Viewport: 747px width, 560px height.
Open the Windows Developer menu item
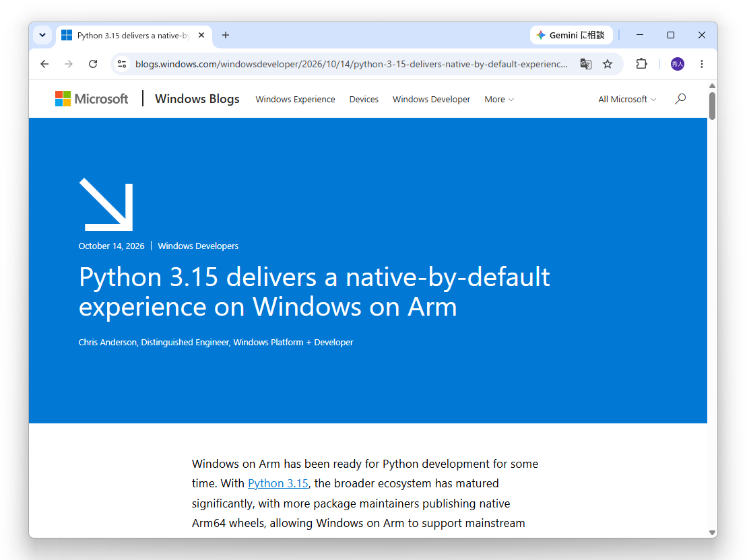[431, 100]
